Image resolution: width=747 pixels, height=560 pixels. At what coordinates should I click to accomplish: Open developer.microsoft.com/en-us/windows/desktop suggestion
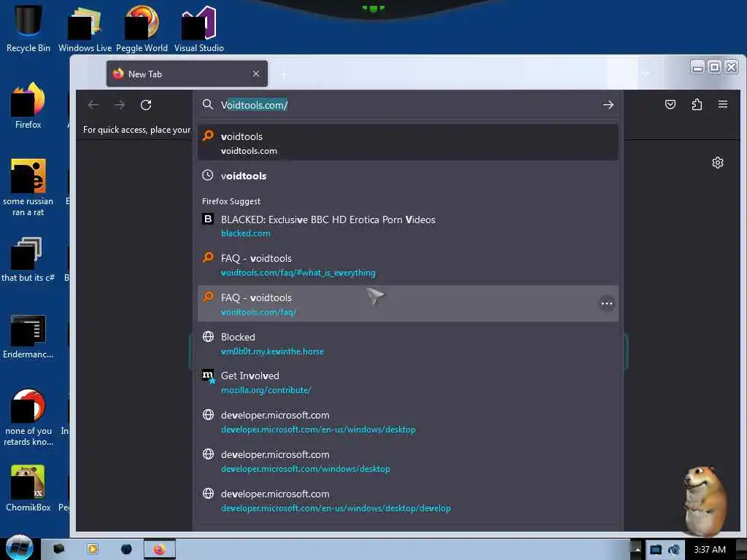[x=408, y=422]
